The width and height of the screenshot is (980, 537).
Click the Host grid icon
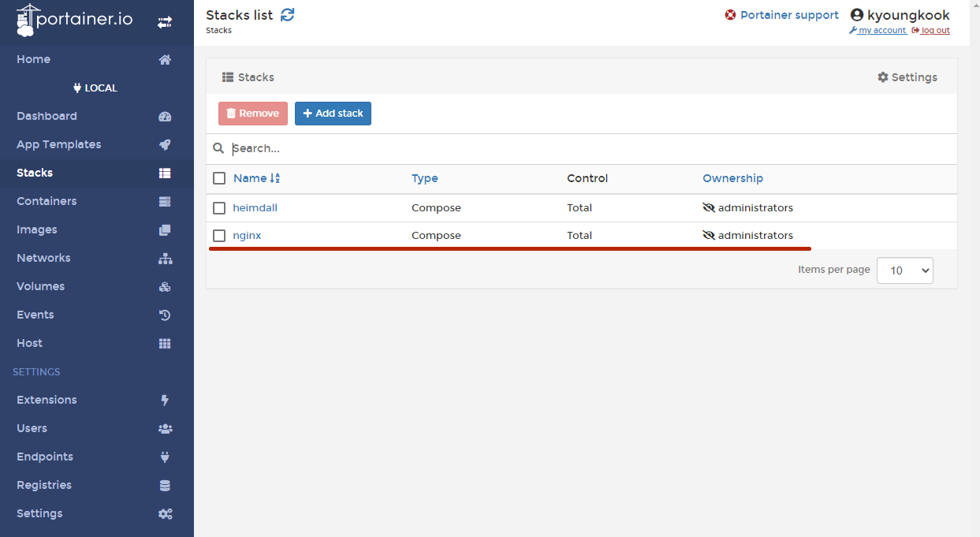click(165, 344)
